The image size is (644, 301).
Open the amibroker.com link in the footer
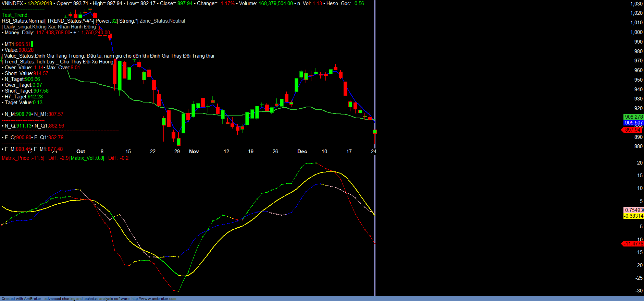(x=154, y=299)
